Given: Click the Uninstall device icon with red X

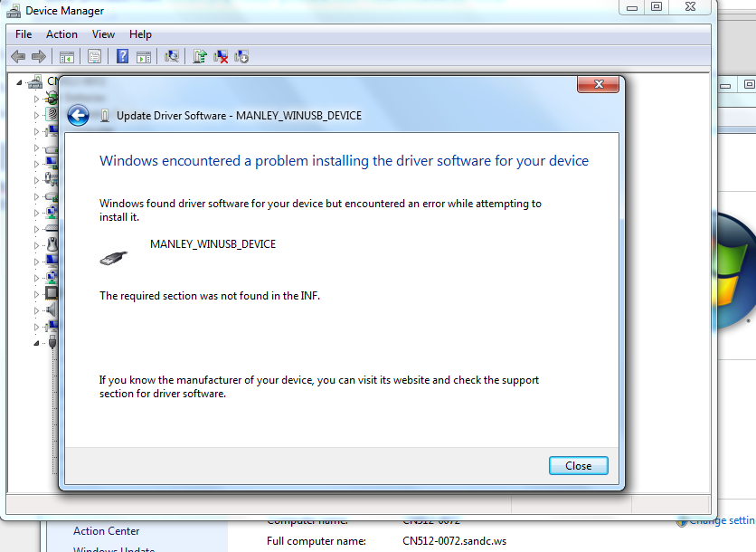Looking at the screenshot, I should click(221, 56).
